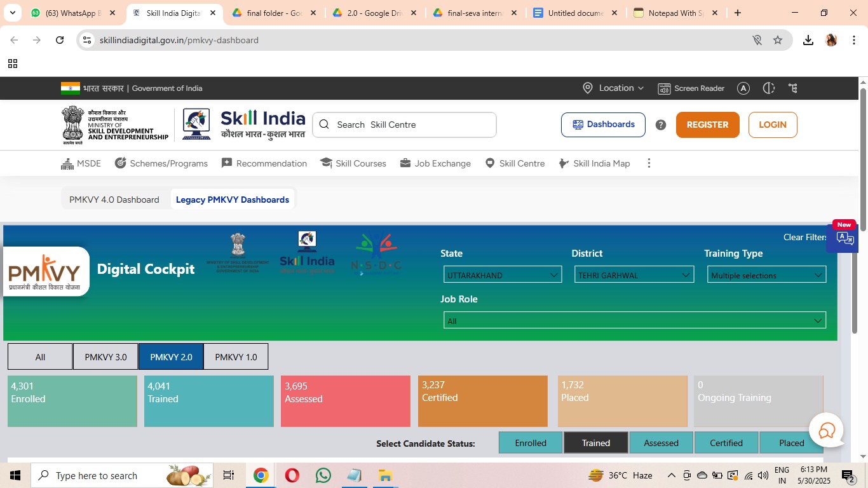Open the Location selector icon
Viewport: 868px width, 488px height.
point(588,88)
